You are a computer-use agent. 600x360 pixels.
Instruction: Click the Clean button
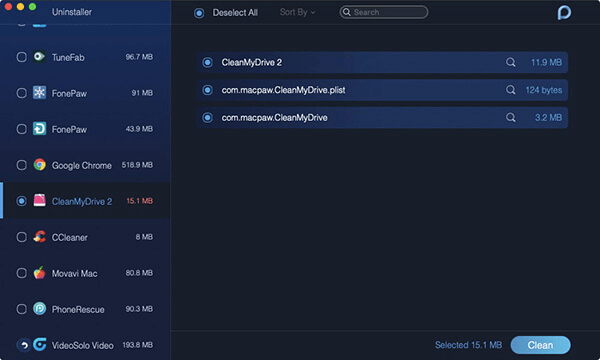point(540,345)
